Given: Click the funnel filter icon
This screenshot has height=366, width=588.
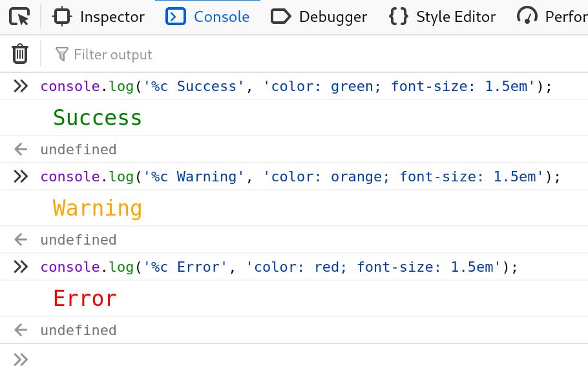Looking at the screenshot, I should [x=61, y=54].
